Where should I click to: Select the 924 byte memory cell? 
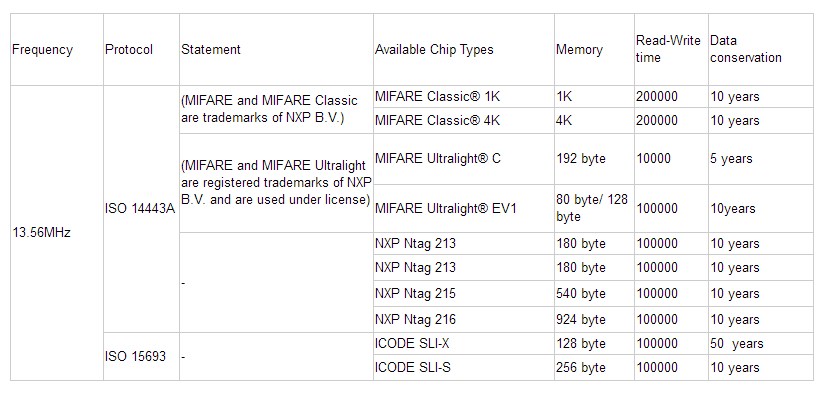pyautogui.click(x=594, y=320)
